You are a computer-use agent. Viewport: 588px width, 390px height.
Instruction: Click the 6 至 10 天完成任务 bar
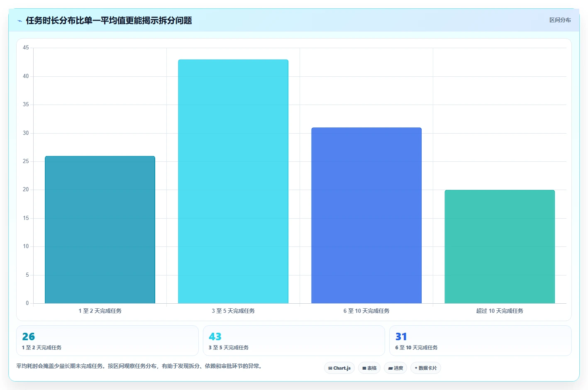366,215
